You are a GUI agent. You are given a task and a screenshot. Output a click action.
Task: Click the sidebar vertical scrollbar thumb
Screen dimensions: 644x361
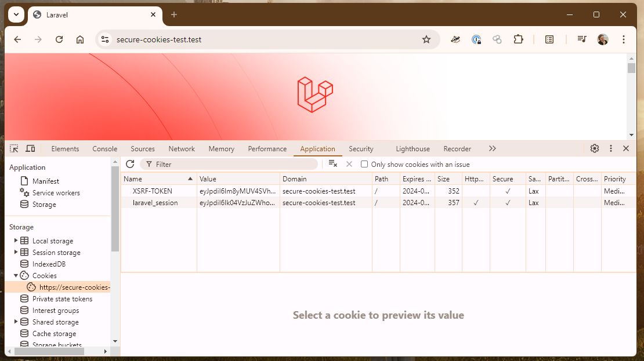[x=115, y=209]
